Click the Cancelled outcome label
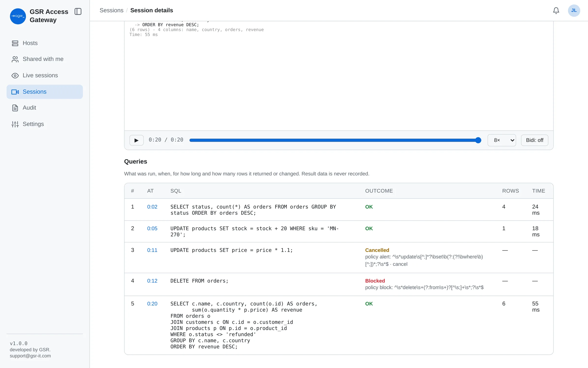Viewport: 588px width, 368px height. click(x=377, y=250)
